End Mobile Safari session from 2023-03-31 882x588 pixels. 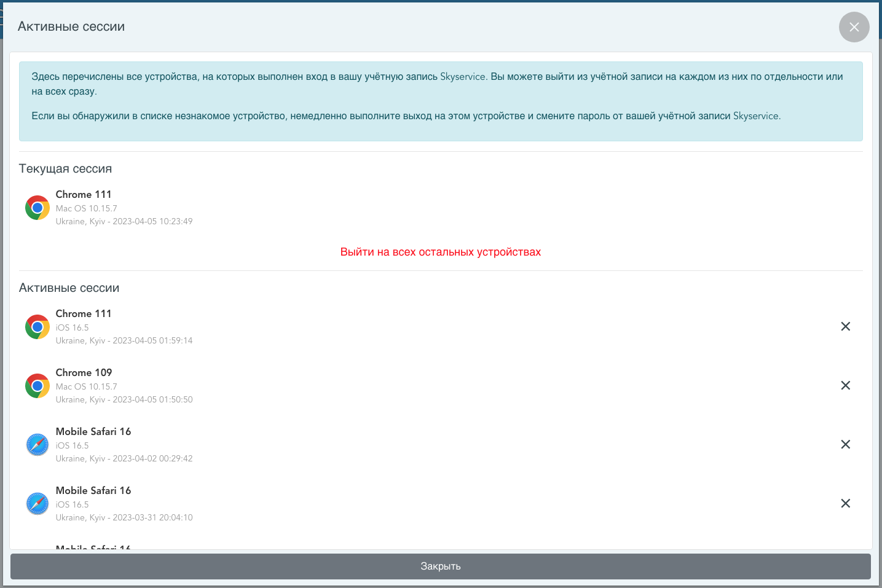pos(845,503)
